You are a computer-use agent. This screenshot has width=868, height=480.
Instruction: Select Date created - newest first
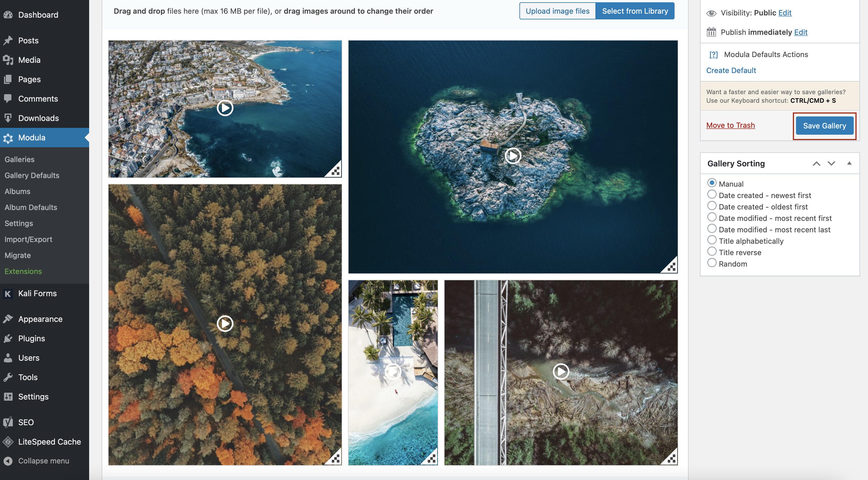pyautogui.click(x=712, y=195)
